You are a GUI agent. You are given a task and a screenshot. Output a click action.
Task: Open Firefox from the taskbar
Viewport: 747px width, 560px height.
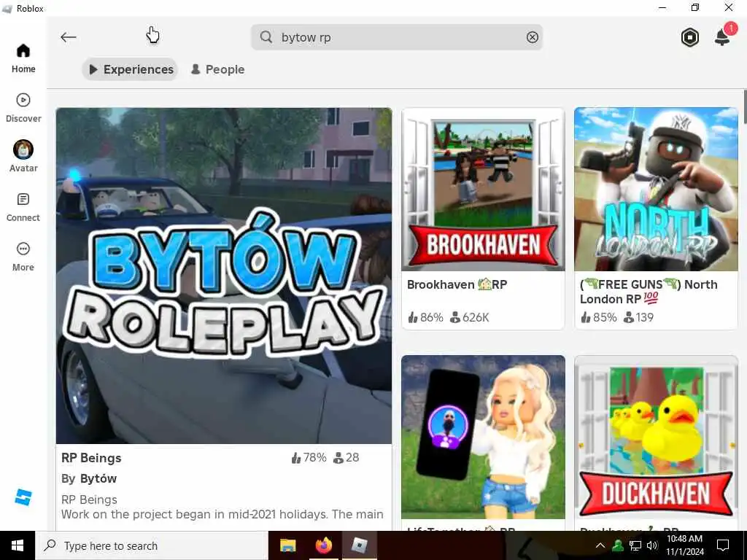click(323, 545)
